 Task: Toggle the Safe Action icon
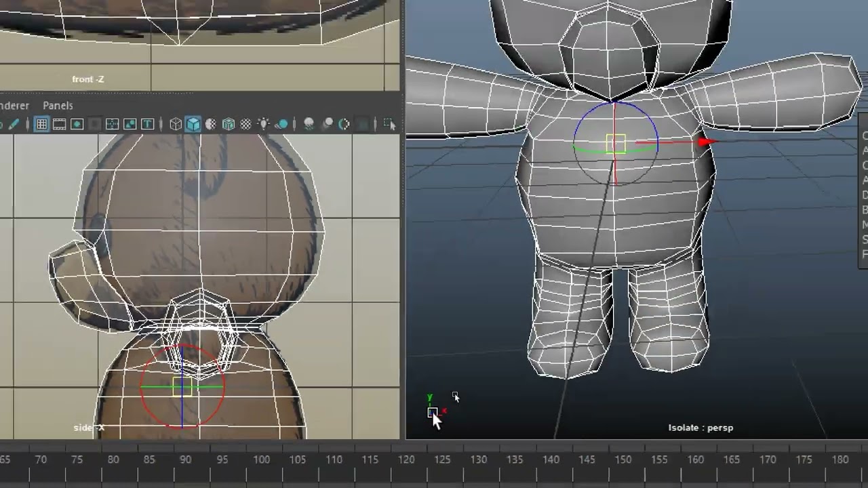130,124
